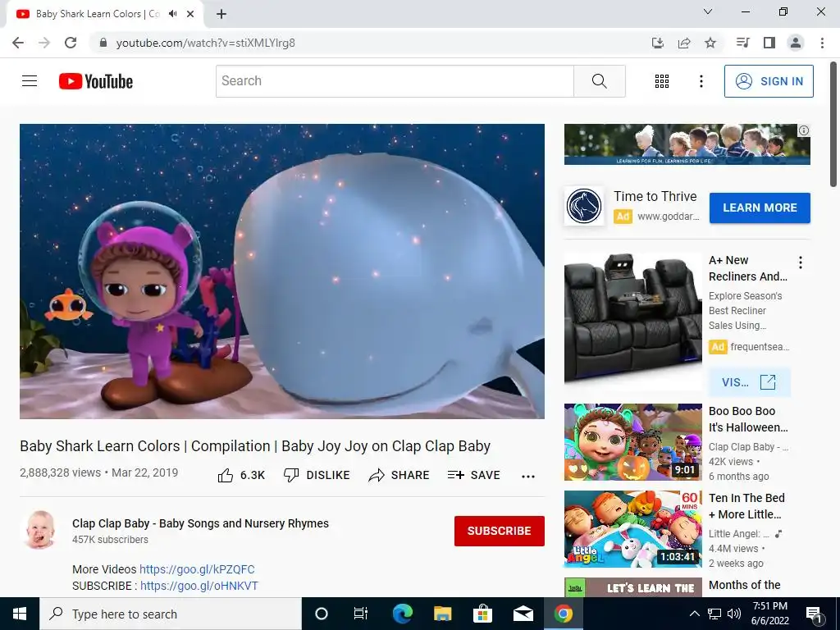Click the SIGN IN button
The width and height of the screenshot is (840, 630).
point(768,81)
